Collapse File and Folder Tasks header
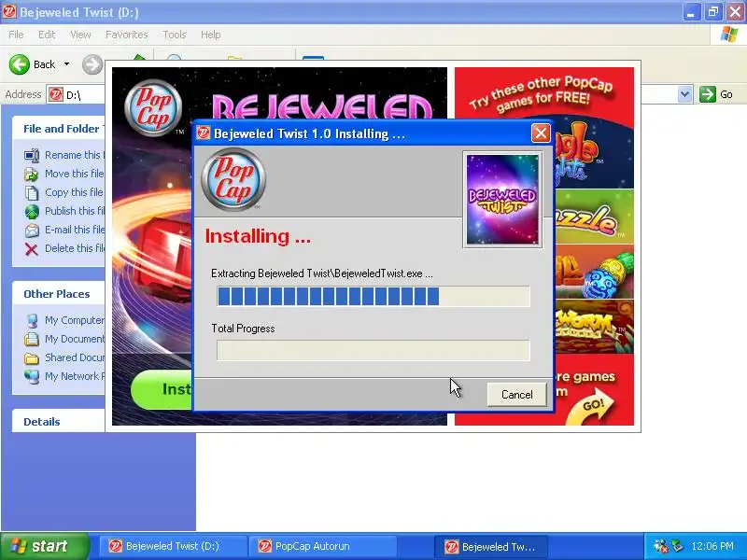 tap(58, 129)
